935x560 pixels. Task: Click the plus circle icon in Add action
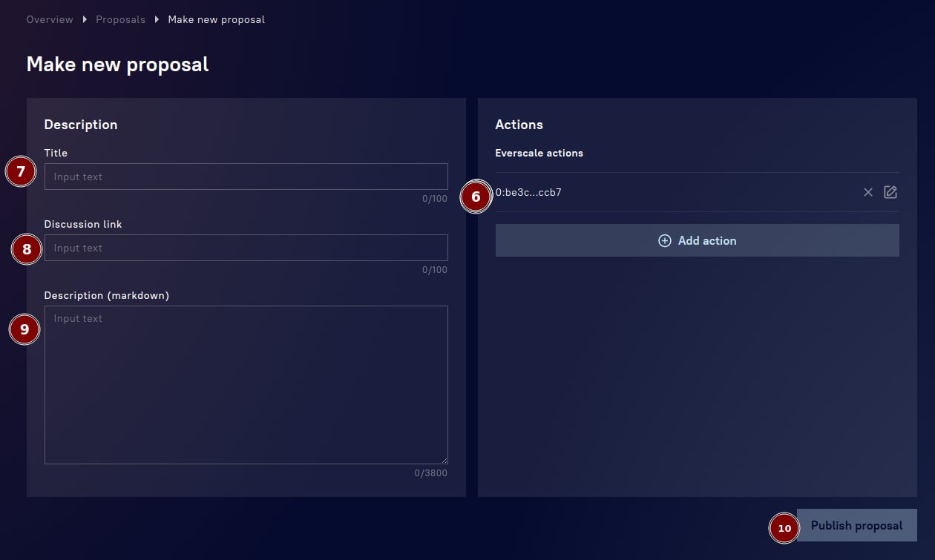[665, 241]
